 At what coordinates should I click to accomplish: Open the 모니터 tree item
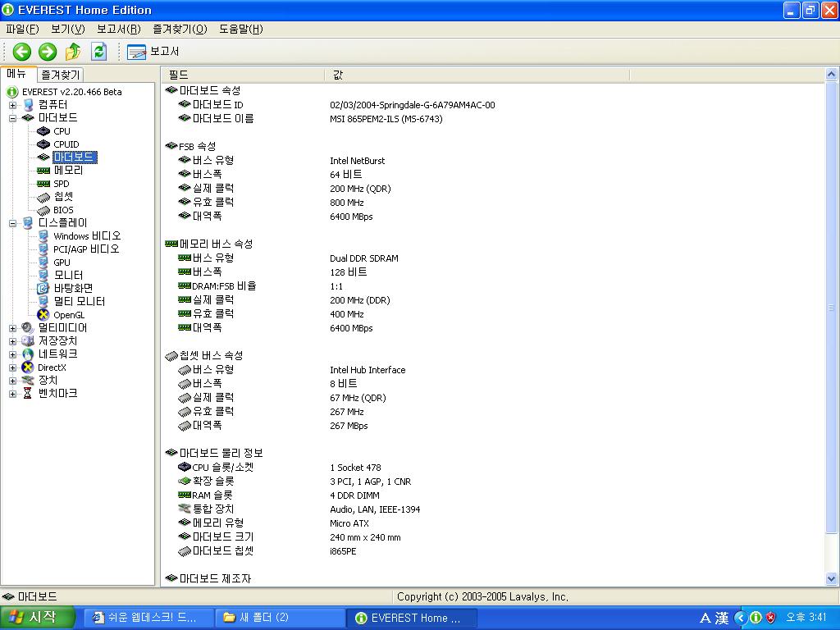pos(68,276)
